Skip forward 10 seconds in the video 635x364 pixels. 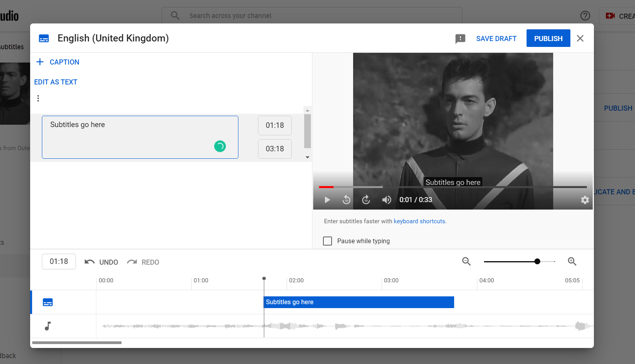click(x=366, y=199)
